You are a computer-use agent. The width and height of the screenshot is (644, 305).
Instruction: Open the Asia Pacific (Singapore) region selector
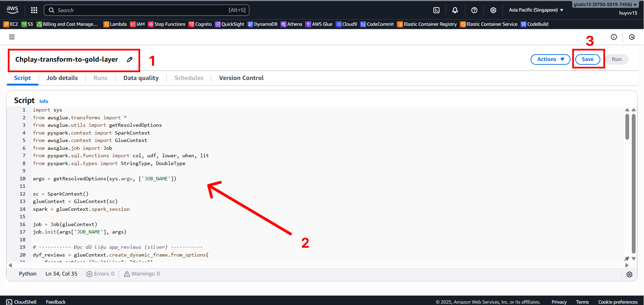click(x=536, y=10)
